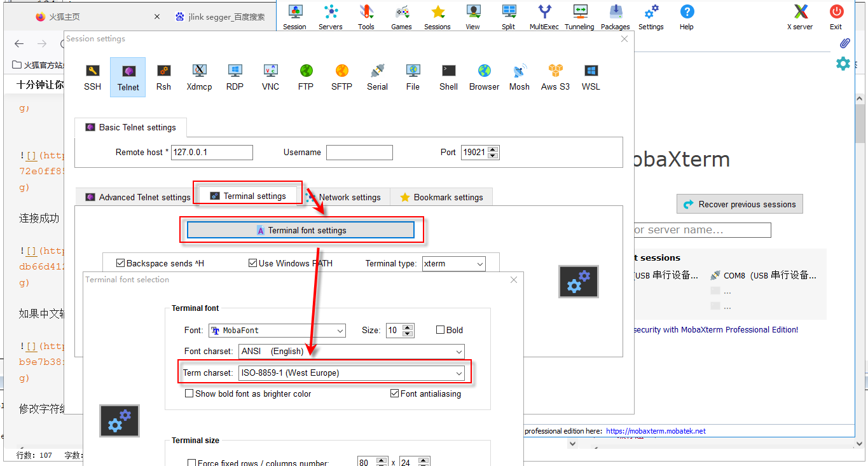The image size is (868, 466).
Task: Select the Telnet session type icon
Action: [128, 77]
